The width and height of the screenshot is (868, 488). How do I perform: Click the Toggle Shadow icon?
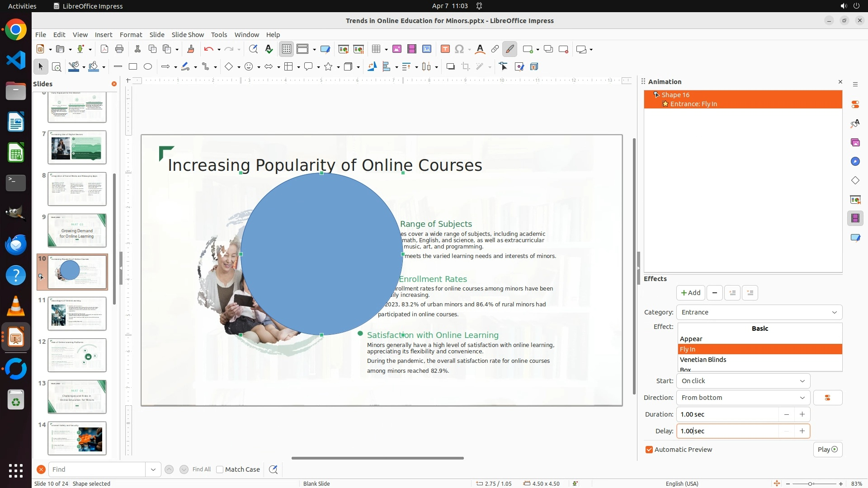(450, 66)
